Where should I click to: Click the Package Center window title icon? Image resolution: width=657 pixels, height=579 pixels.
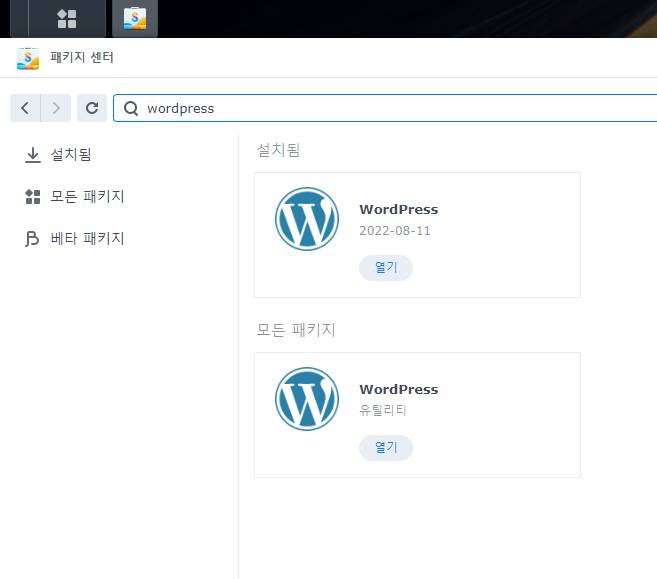click(x=28, y=58)
